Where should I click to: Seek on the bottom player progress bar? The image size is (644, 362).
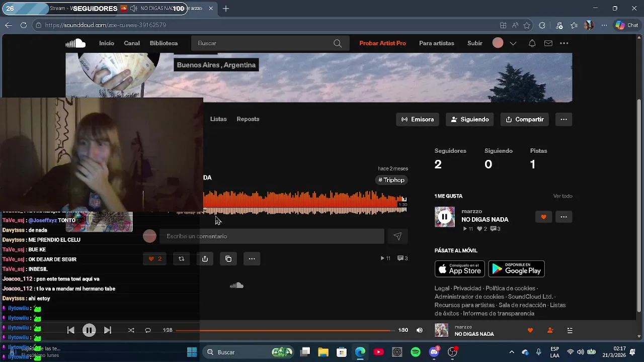tap(285, 330)
